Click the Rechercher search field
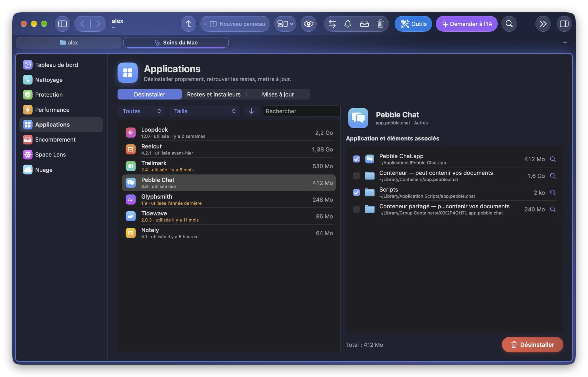This screenshot has width=588, height=377. pos(301,111)
